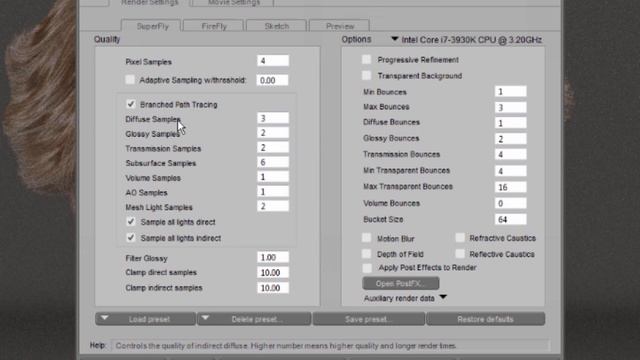Uncheck Branched Path Tracing

(131, 104)
